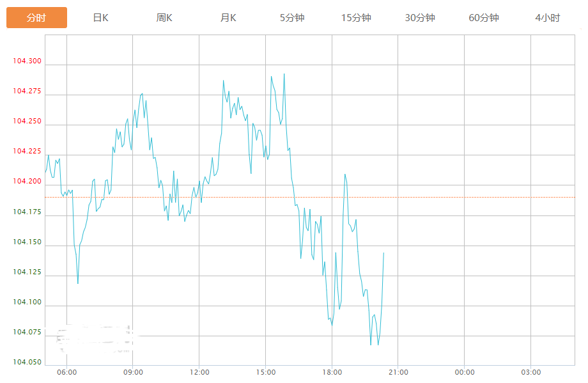Click the 104.300 price axis label

pos(27,61)
